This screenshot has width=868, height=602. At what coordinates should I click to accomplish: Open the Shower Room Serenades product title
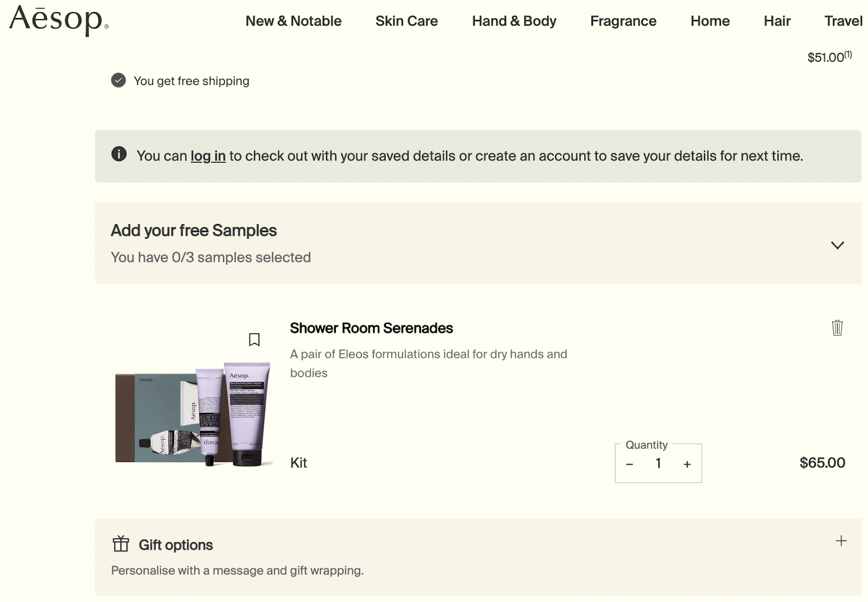pos(371,328)
